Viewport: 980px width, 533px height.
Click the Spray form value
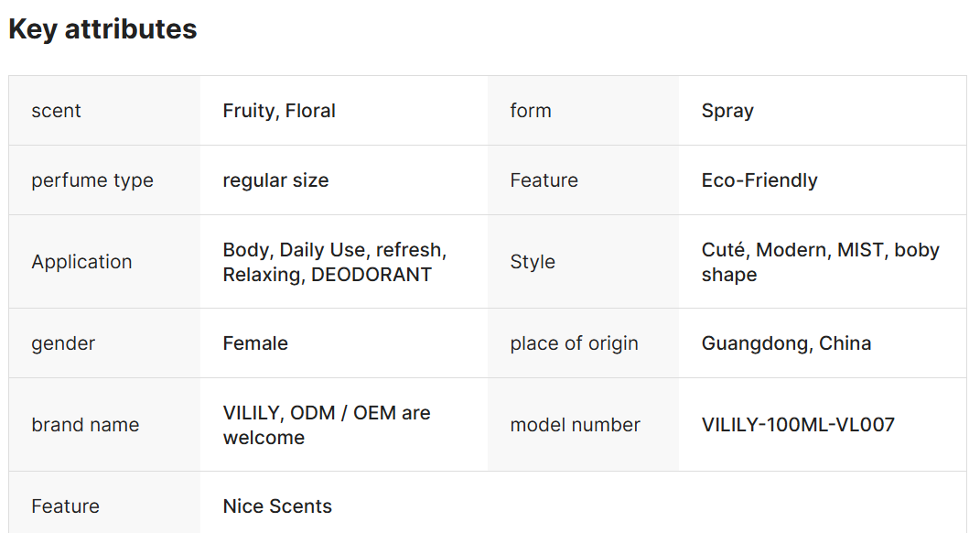click(727, 111)
